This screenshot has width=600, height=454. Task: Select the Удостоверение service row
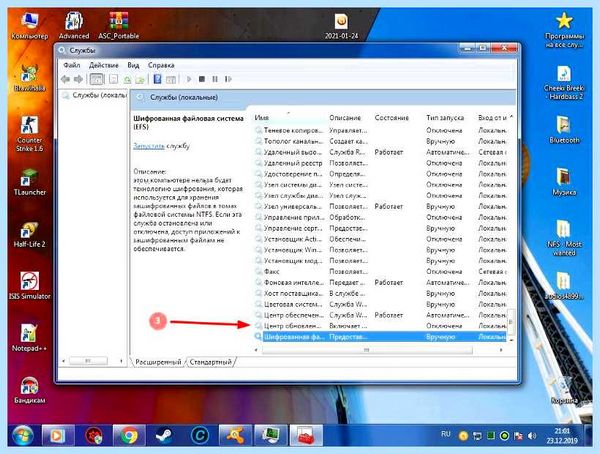pos(381,174)
